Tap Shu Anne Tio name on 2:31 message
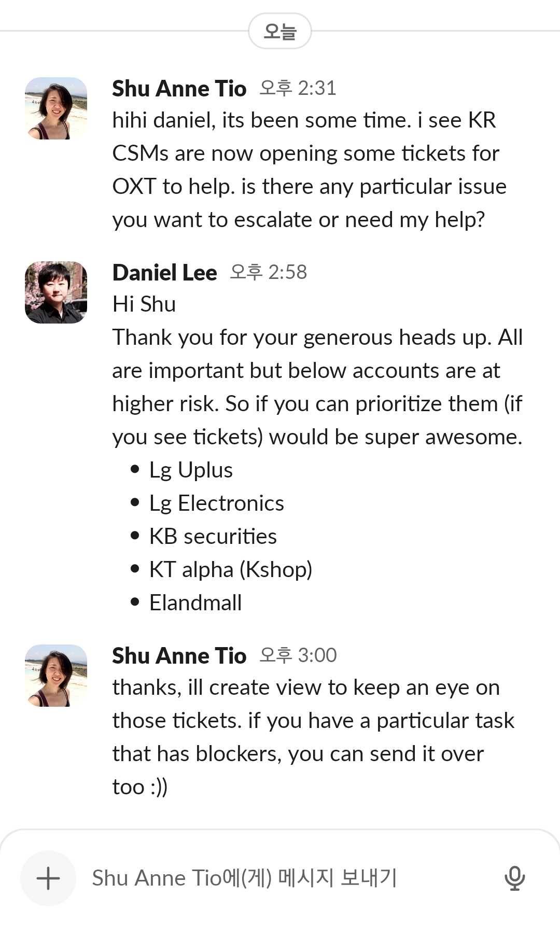This screenshot has height=925, width=560. tap(179, 89)
